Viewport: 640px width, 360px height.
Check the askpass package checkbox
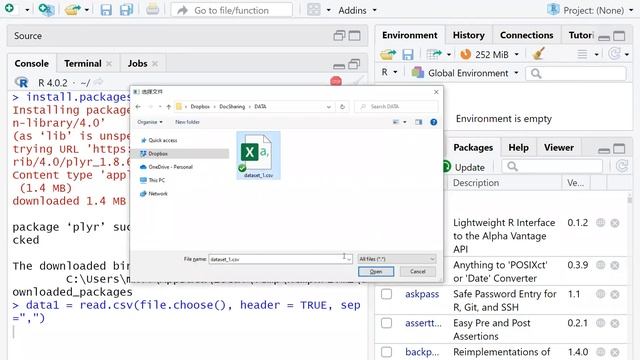(x=387, y=294)
